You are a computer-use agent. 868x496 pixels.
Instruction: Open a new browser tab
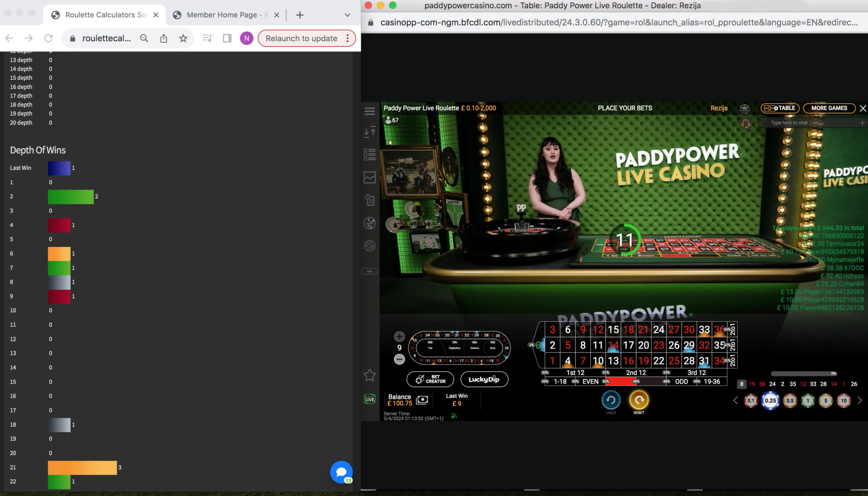299,15
